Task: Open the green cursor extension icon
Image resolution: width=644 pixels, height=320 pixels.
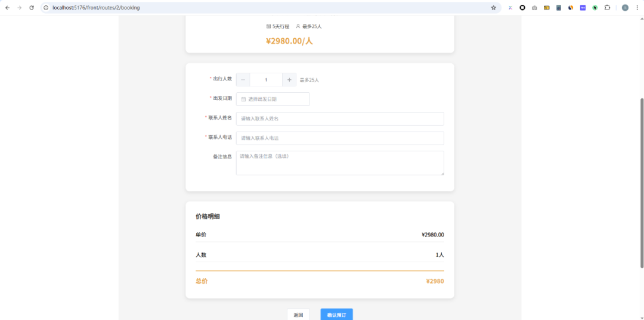Action: click(x=595, y=8)
